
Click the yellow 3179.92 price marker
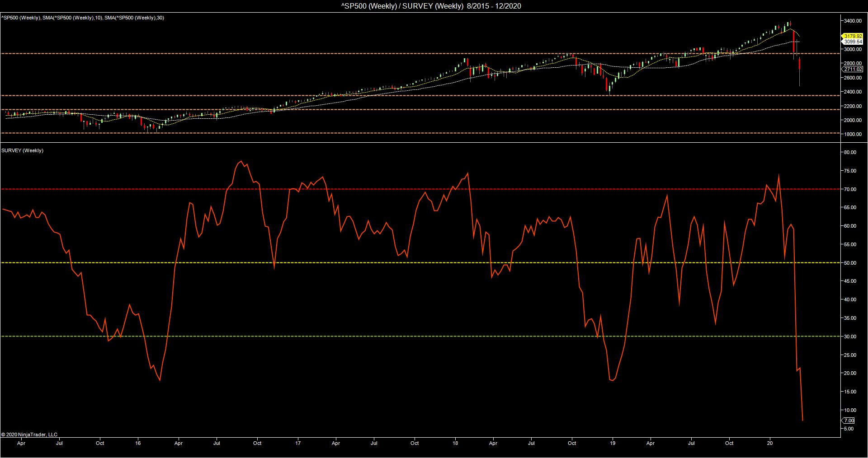pyautogui.click(x=853, y=36)
